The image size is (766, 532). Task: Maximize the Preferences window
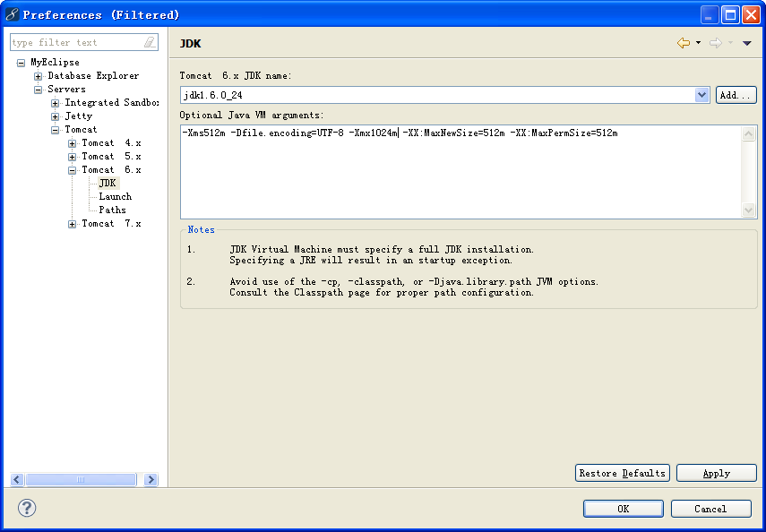(730, 14)
